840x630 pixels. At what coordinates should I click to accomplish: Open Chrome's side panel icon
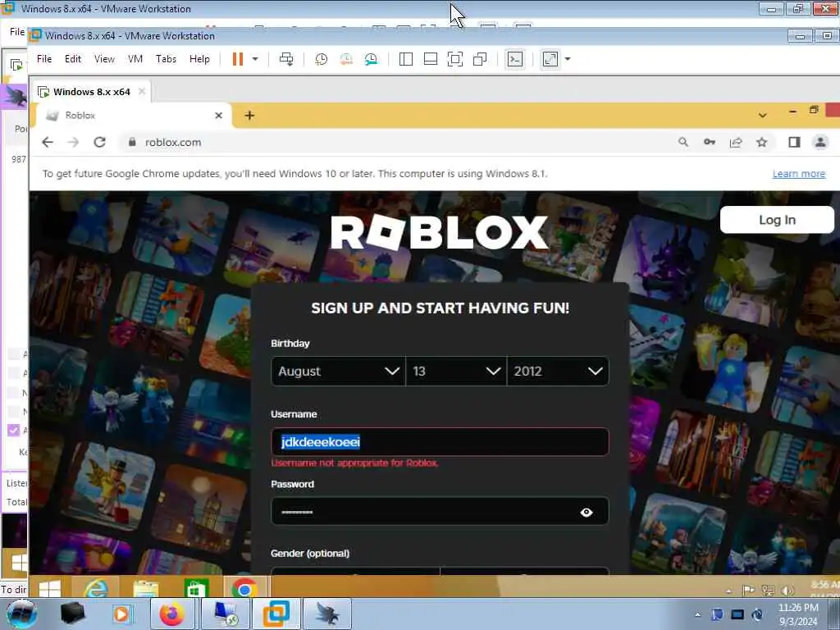(x=794, y=142)
